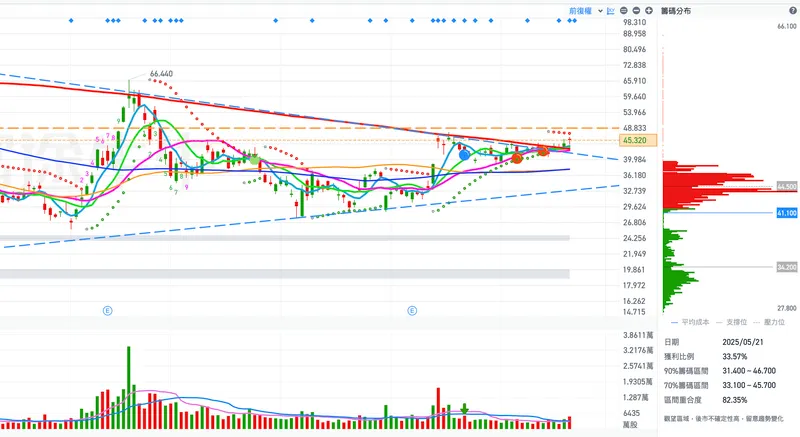
Task: Click the 27.800 chip distribution bottom label
Action: click(x=787, y=308)
